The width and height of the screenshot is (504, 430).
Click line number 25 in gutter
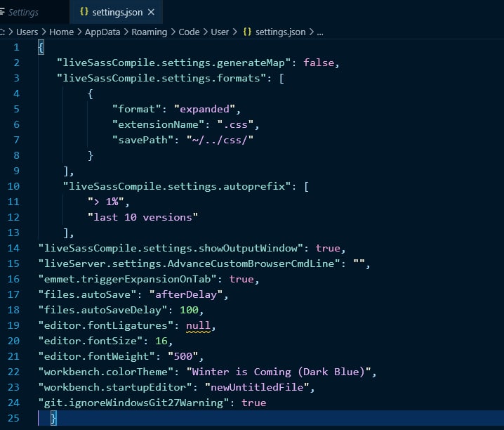13,418
